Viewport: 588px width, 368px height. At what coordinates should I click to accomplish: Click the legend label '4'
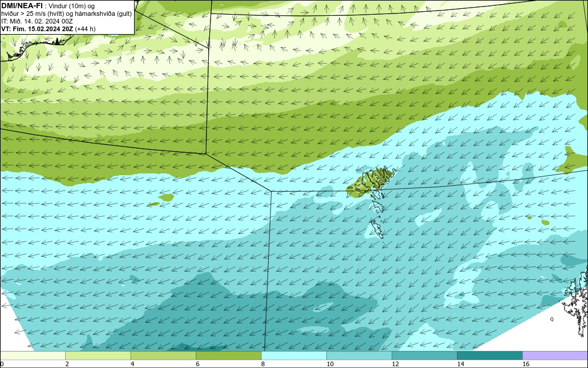pyautogui.click(x=132, y=364)
